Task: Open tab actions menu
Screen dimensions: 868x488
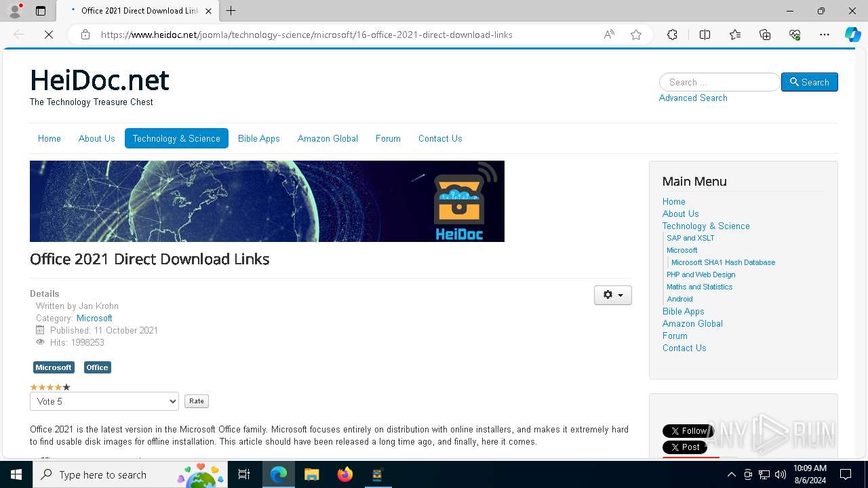Action: (41, 11)
